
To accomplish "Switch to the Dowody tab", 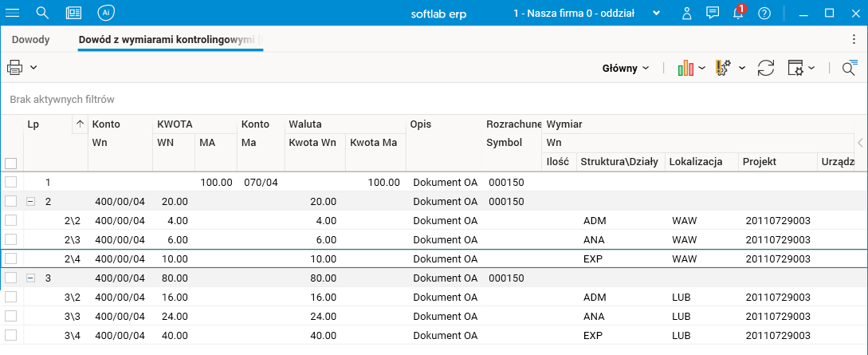I will [31, 40].
